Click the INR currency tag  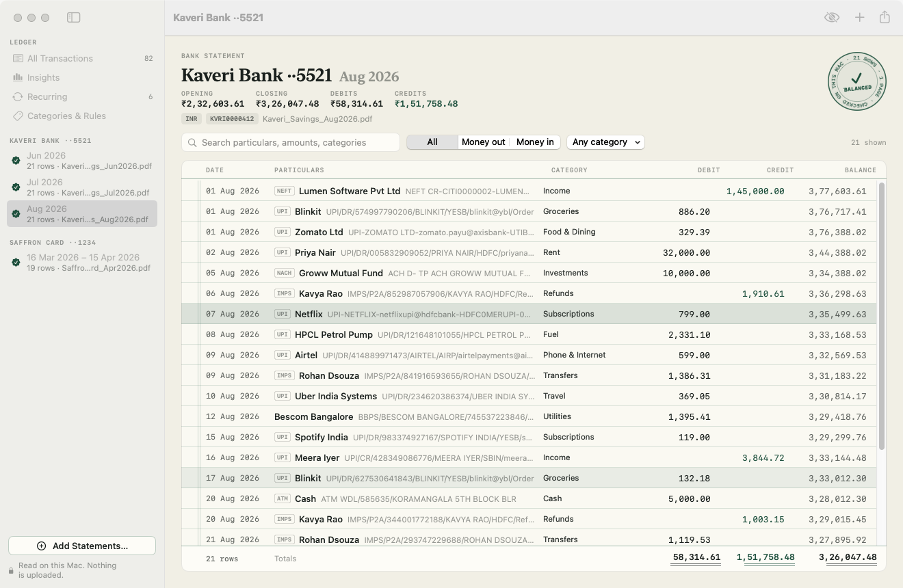192,119
